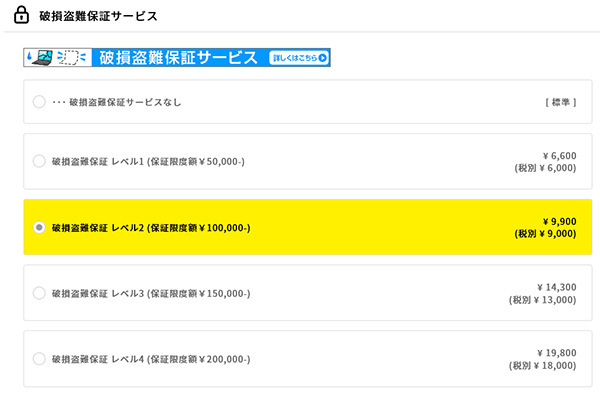Click the ¥14,300 price of レベル3
This screenshot has width=600, height=396.
(x=557, y=287)
